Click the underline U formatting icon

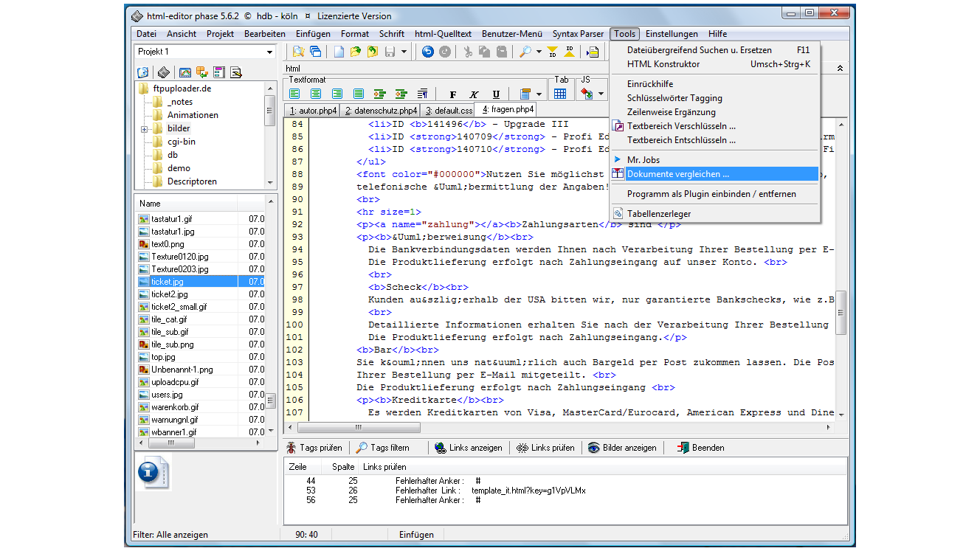point(496,94)
